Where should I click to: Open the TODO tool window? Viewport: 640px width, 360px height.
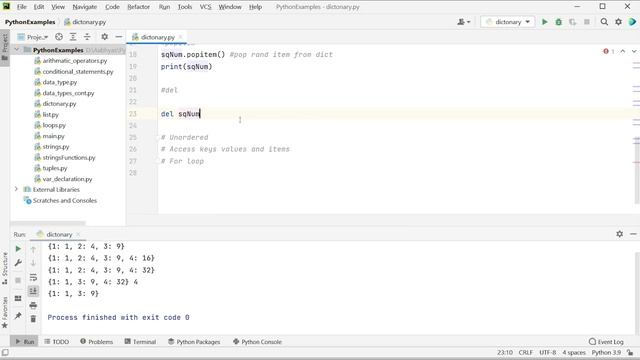56,342
